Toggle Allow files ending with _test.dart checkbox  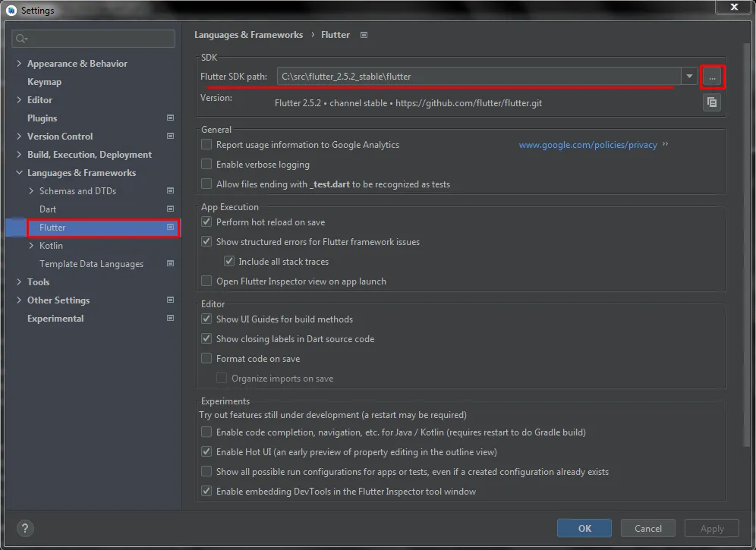tap(206, 184)
